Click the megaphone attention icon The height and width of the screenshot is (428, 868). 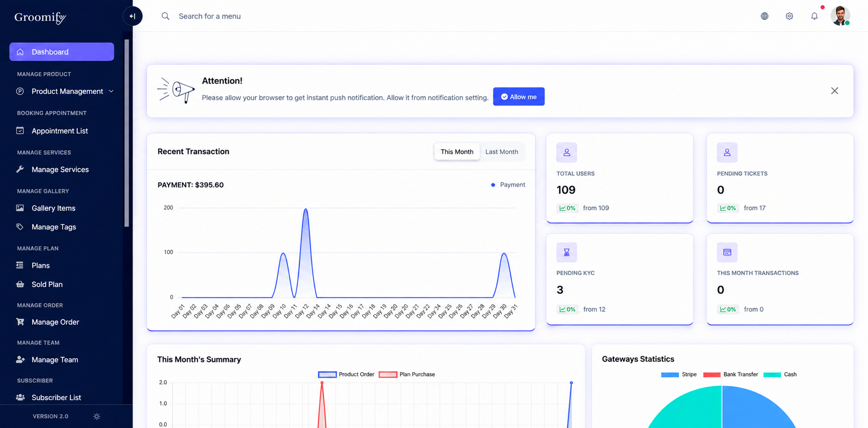coord(176,90)
